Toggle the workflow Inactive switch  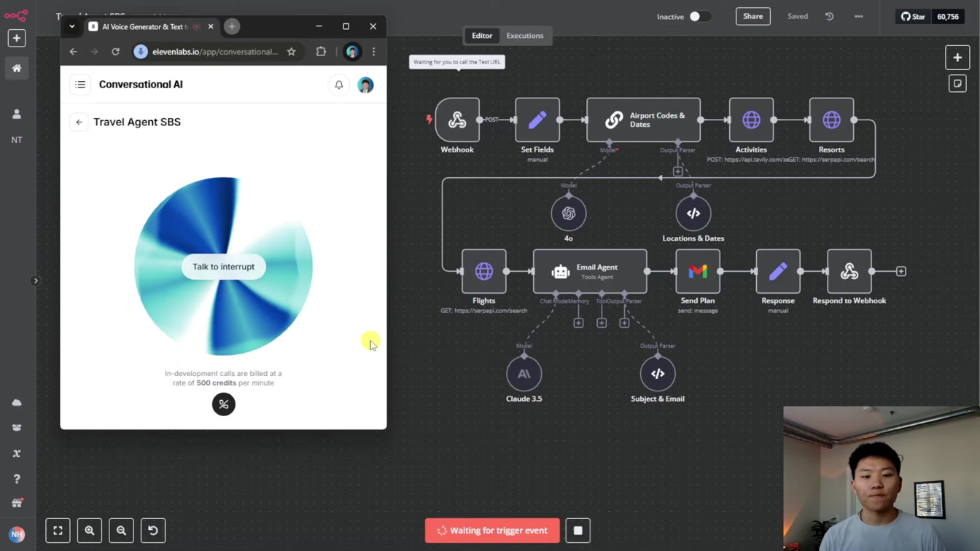pos(699,16)
